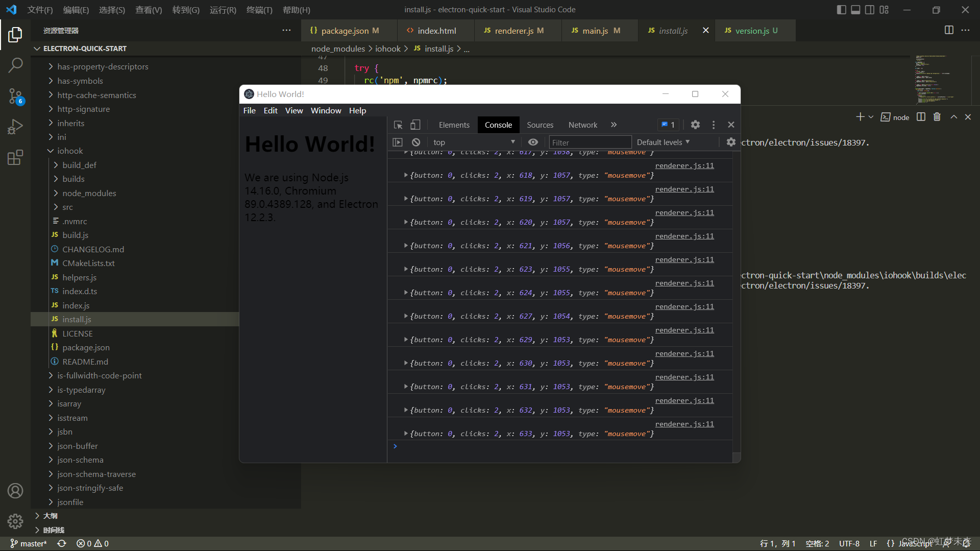Open DevTools settings gear next to messages badge
The image size is (980, 551).
pos(695,125)
